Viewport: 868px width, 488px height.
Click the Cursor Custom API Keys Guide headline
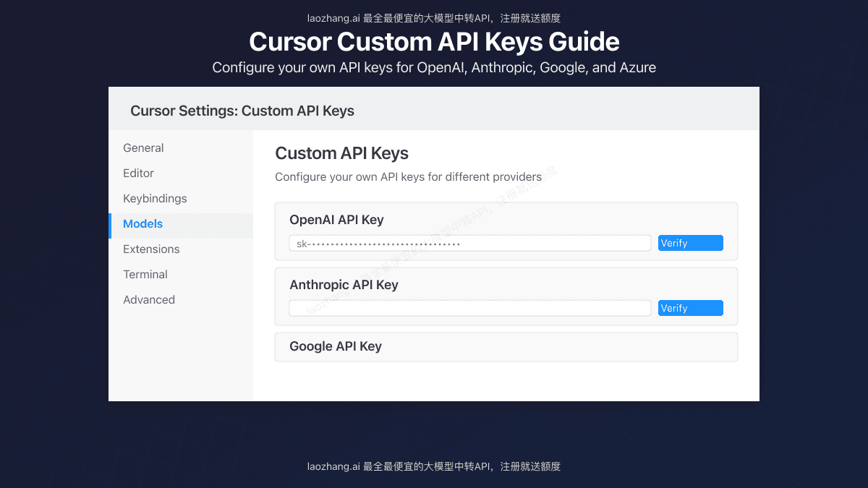(434, 41)
